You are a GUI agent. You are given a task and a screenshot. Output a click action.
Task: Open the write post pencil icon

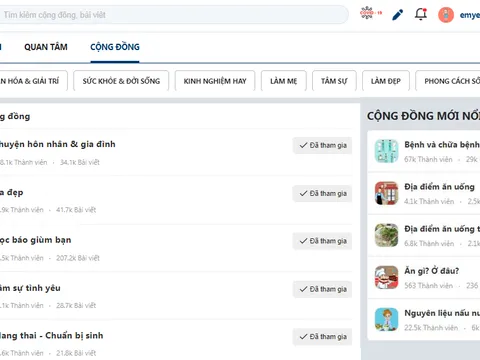coord(397,15)
